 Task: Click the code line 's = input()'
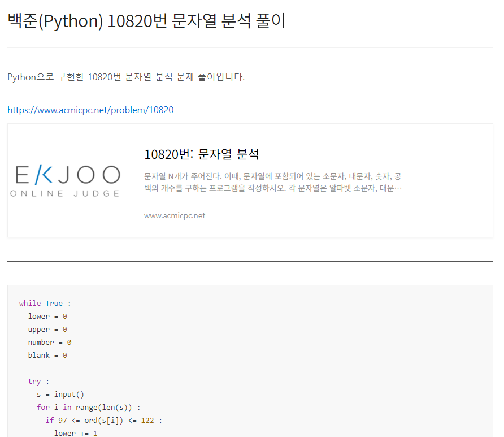coord(60,395)
